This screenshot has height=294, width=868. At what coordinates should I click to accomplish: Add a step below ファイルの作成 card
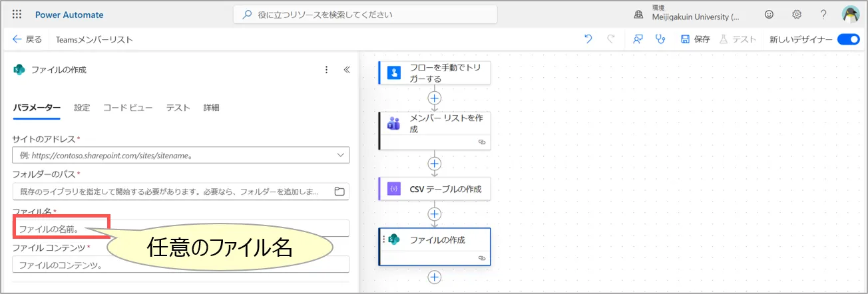(435, 277)
